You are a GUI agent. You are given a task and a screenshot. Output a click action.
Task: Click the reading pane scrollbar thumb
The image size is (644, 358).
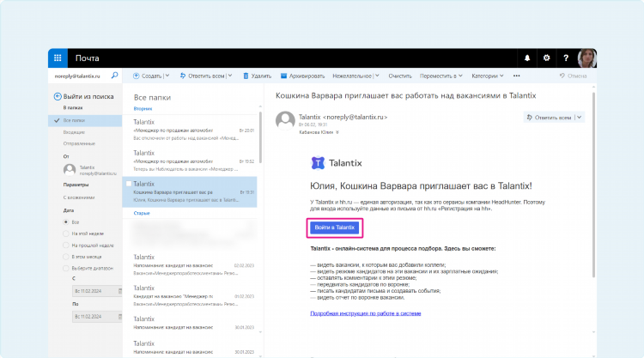[x=593, y=185]
